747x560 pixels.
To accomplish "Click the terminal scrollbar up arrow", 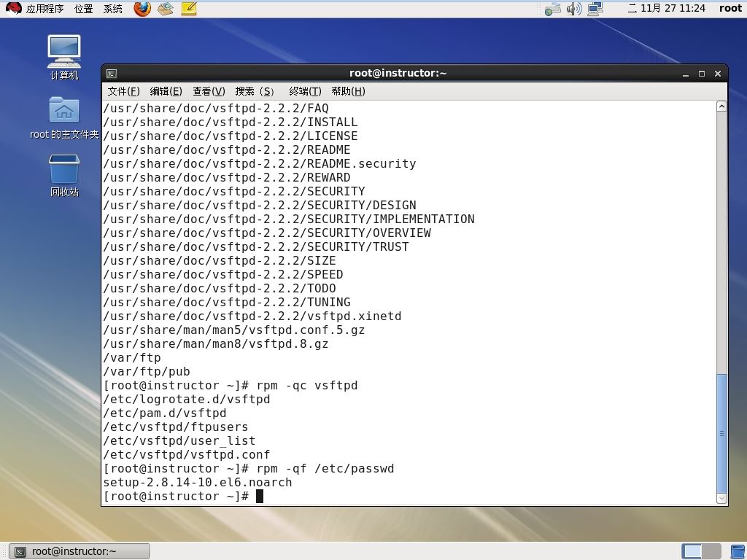I will (x=721, y=106).
